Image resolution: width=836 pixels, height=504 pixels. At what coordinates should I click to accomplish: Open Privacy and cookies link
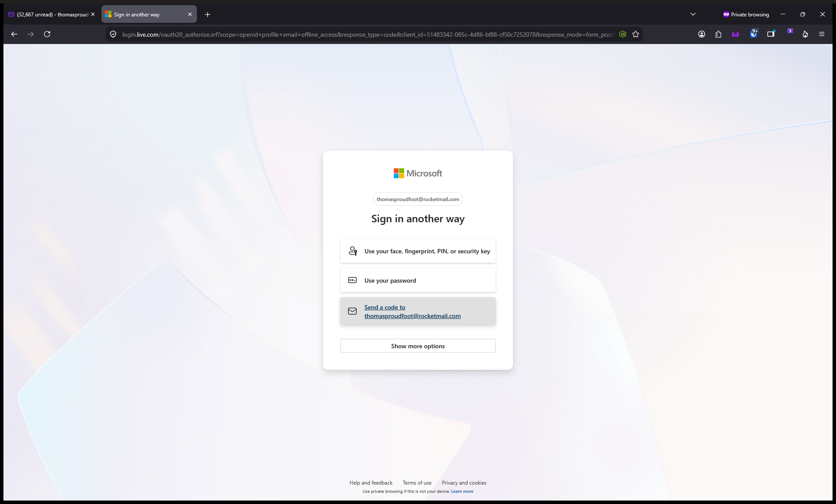(464, 483)
